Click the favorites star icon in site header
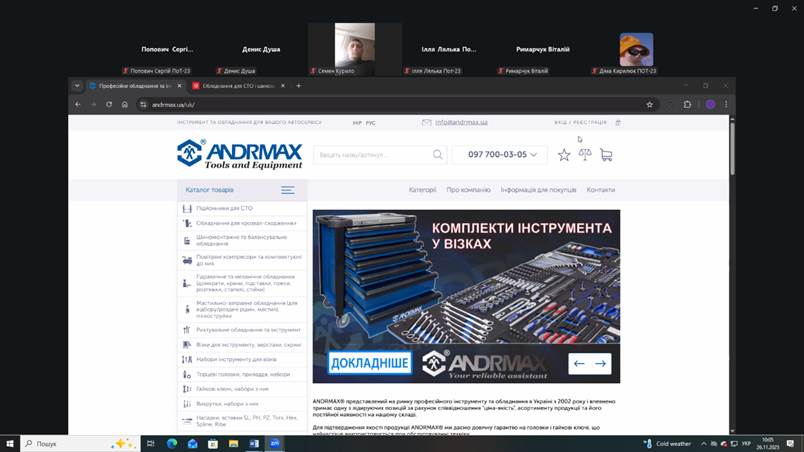Viewport: 804px width, 452px height. (564, 155)
